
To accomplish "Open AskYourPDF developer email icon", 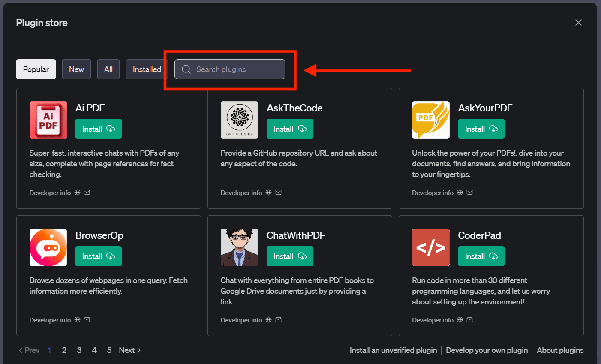I will (x=469, y=193).
